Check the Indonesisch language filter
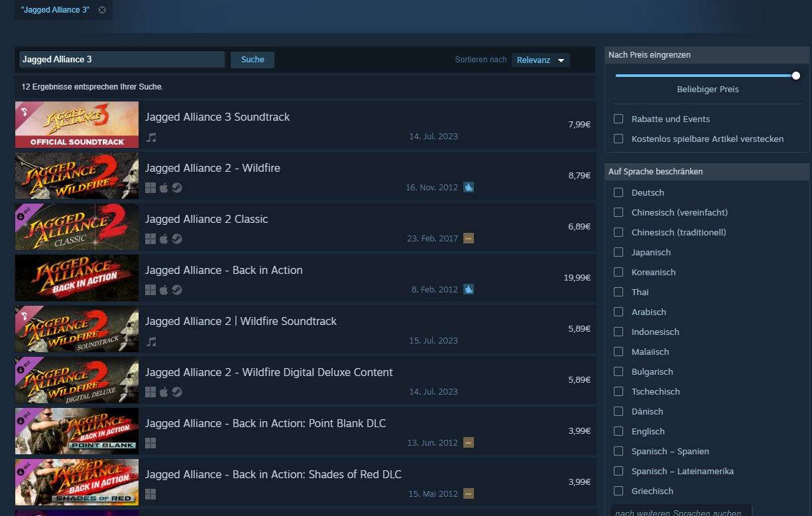 coord(618,332)
